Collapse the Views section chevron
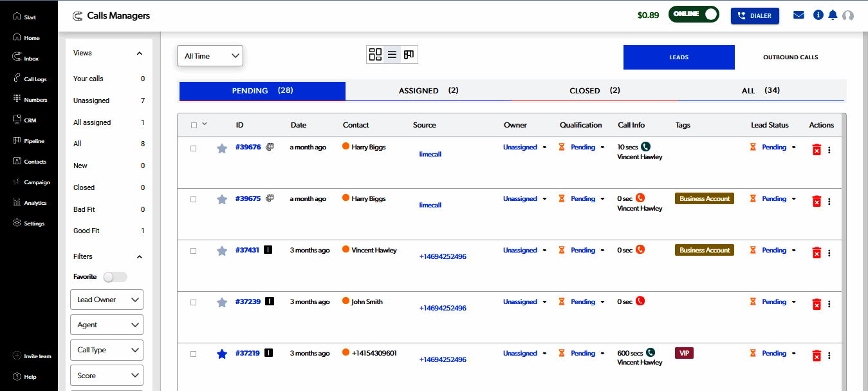The height and width of the screenshot is (391, 868). point(140,53)
